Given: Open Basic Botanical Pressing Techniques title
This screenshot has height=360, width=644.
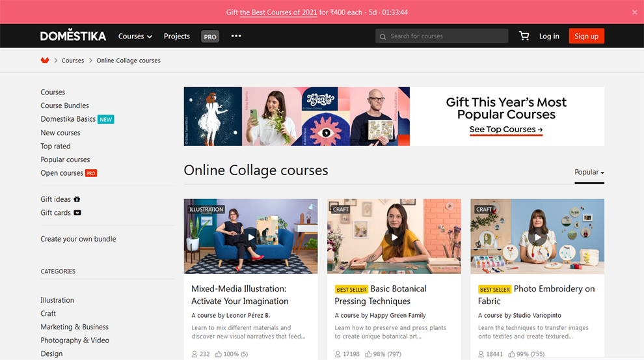Looking at the screenshot, I should pyautogui.click(x=381, y=295).
